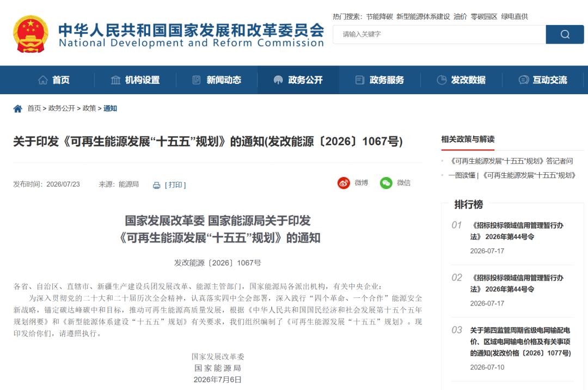Click the [打印] print link

[x=175, y=185]
